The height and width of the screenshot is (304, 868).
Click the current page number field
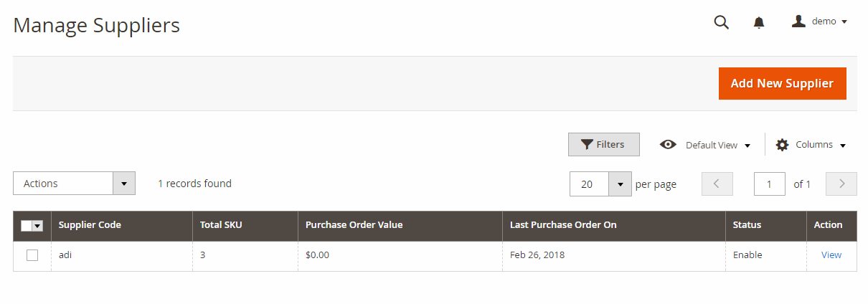[x=770, y=184]
